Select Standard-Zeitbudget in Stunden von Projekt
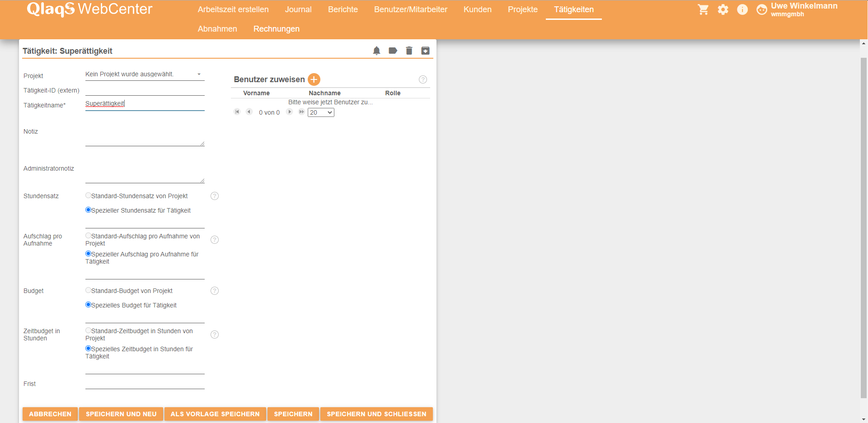 point(88,330)
